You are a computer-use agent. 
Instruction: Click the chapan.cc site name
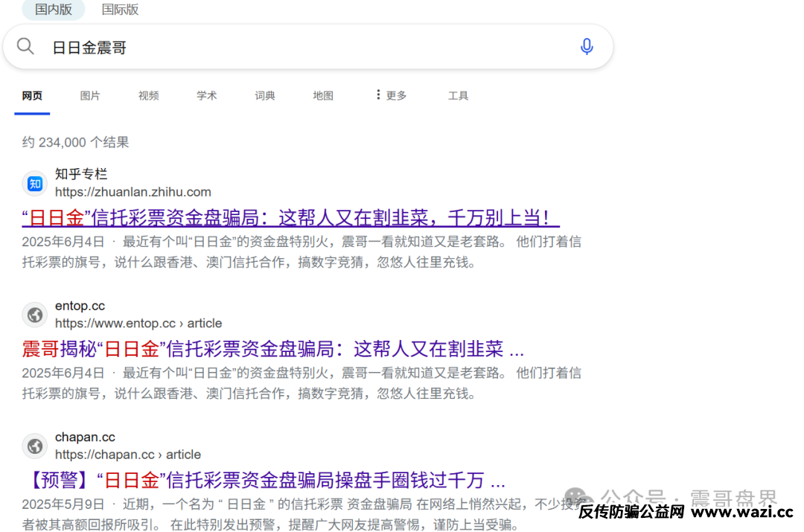(85, 438)
